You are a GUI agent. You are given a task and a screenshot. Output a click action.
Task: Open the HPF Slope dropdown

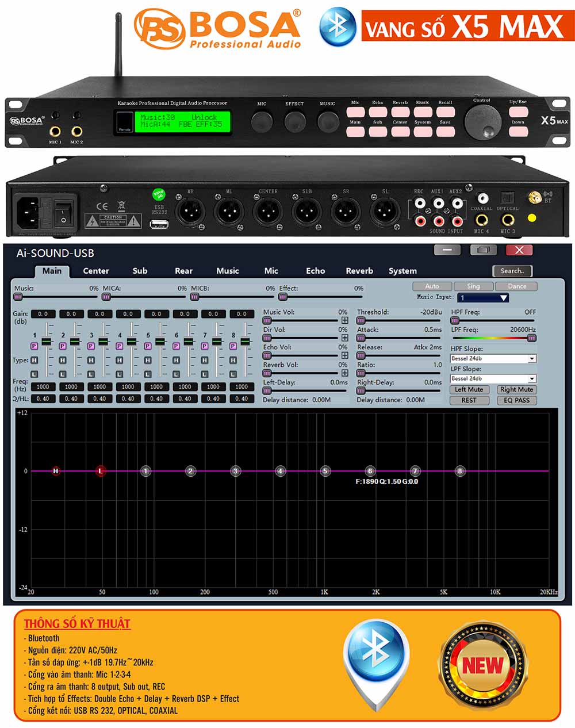pos(493,358)
